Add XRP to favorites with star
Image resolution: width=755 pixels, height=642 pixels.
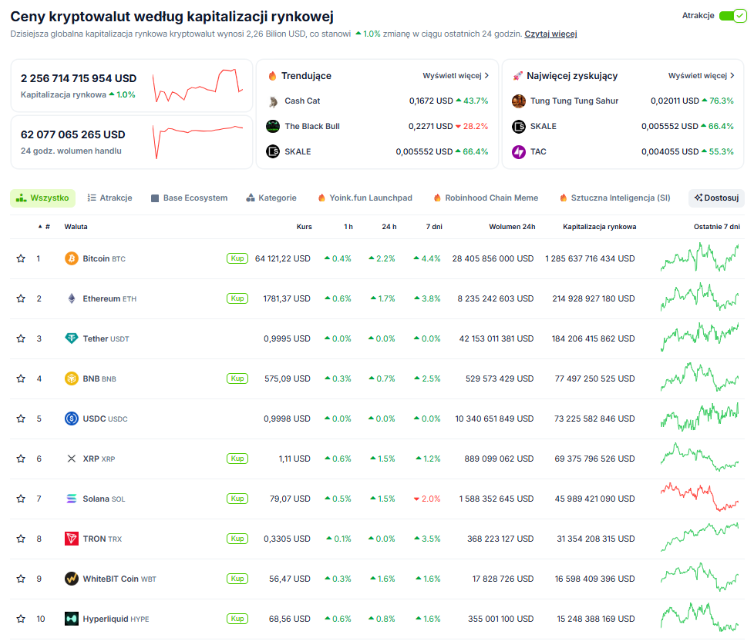click(x=21, y=459)
